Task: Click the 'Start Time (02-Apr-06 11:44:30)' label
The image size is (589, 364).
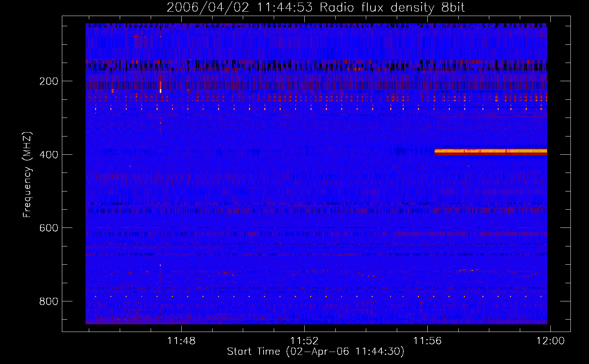Action: click(x=316, y=352)
